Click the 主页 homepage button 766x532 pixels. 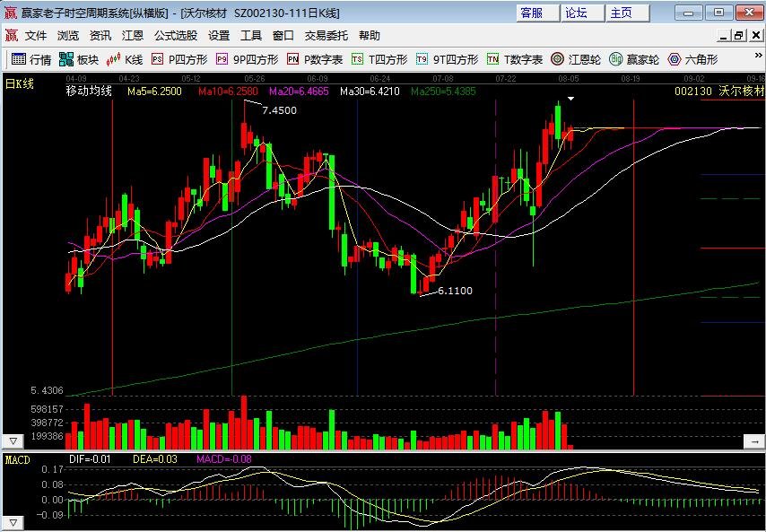point(622,13)
